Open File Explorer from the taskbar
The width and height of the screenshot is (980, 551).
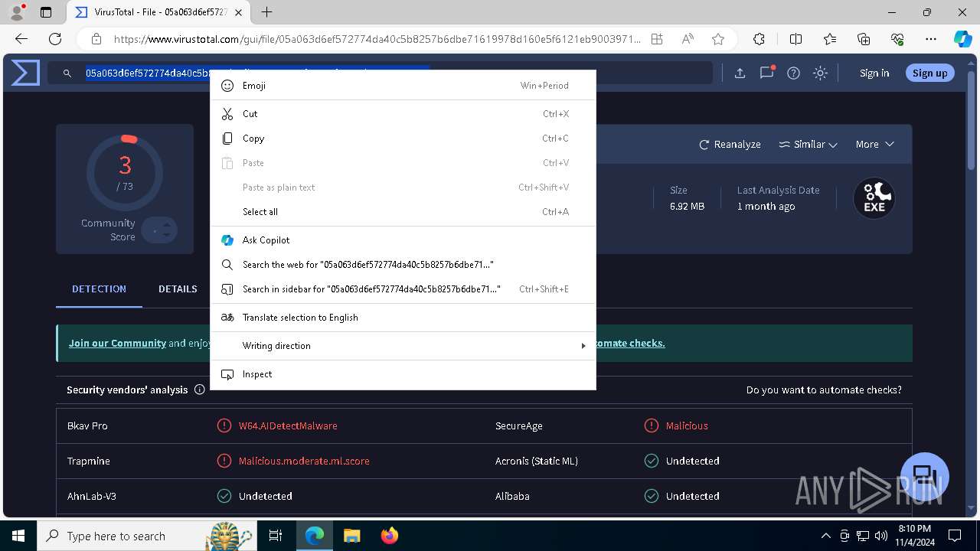point(351,536)
